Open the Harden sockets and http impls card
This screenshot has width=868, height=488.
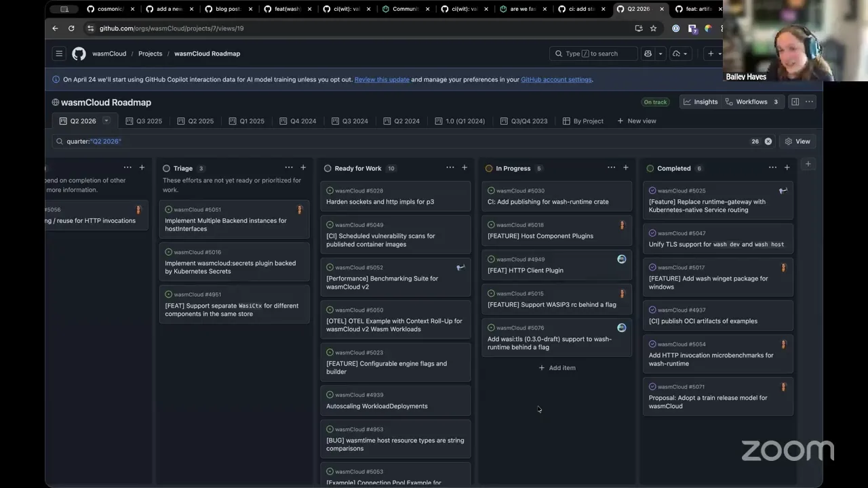[395, 197]
